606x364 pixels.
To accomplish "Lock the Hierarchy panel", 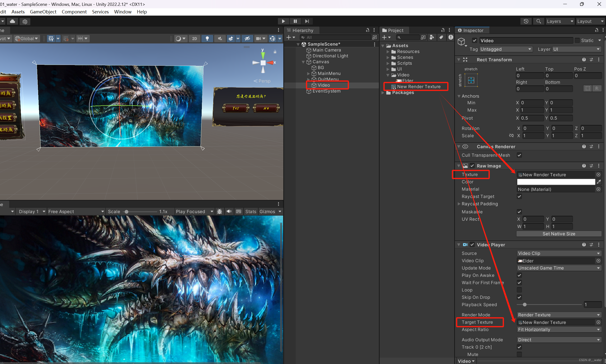I will point(368,30).
